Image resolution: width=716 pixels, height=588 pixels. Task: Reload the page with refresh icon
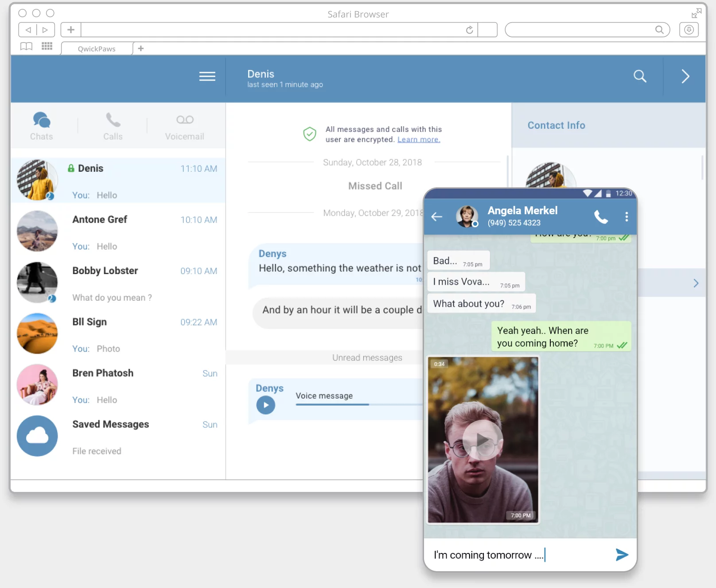[x=470, y=30]
